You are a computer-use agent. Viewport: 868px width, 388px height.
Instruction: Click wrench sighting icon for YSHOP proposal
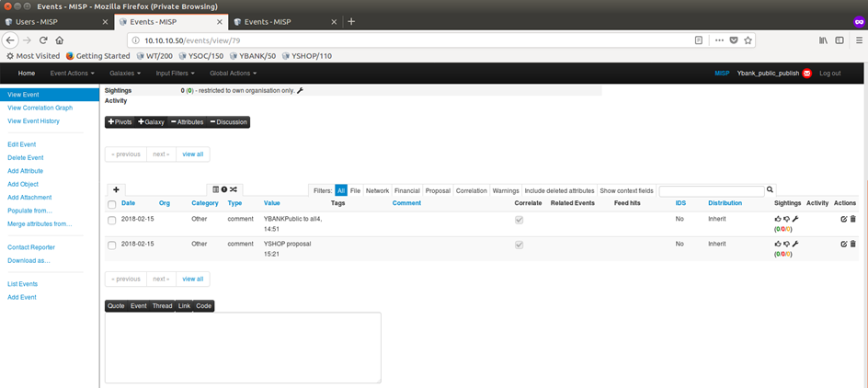coord(795,244)
